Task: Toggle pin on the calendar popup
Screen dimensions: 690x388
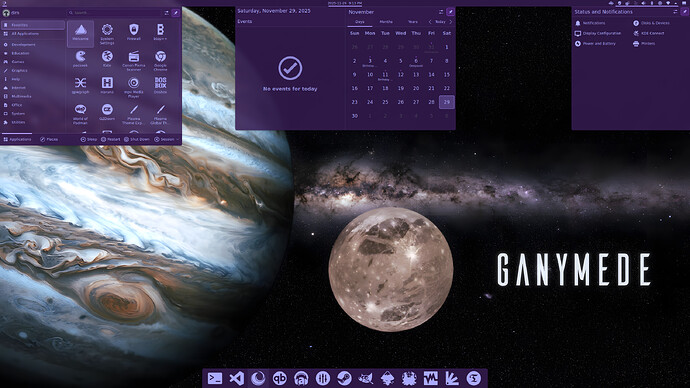Action: pyautogui.click(x=450, y=12)
